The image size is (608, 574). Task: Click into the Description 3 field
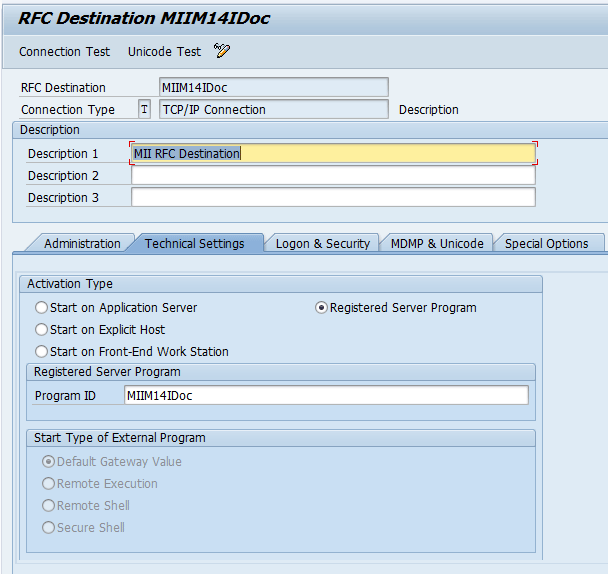(333, 197)
